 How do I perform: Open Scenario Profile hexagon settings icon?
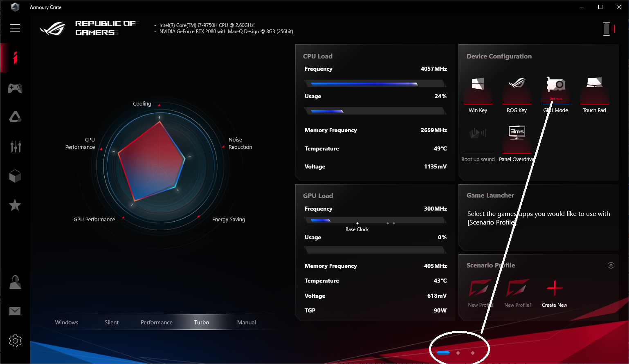[611, 265]
